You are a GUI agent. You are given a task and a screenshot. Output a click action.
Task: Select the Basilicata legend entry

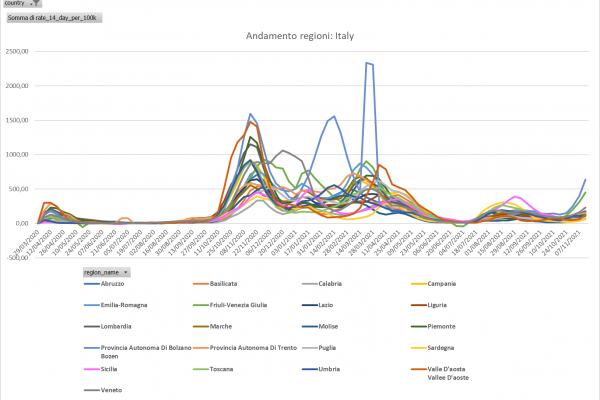click(x=215, y=284)
